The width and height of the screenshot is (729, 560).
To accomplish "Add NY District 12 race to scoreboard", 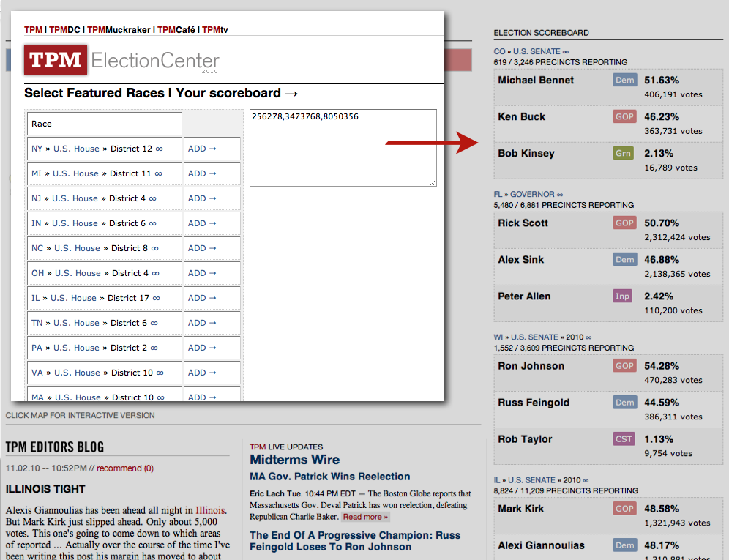I will click(x=202, y=149).
